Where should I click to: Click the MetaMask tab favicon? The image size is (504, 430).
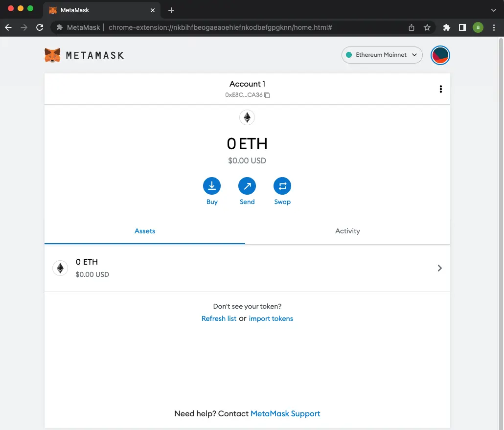(x=53, y=10)
